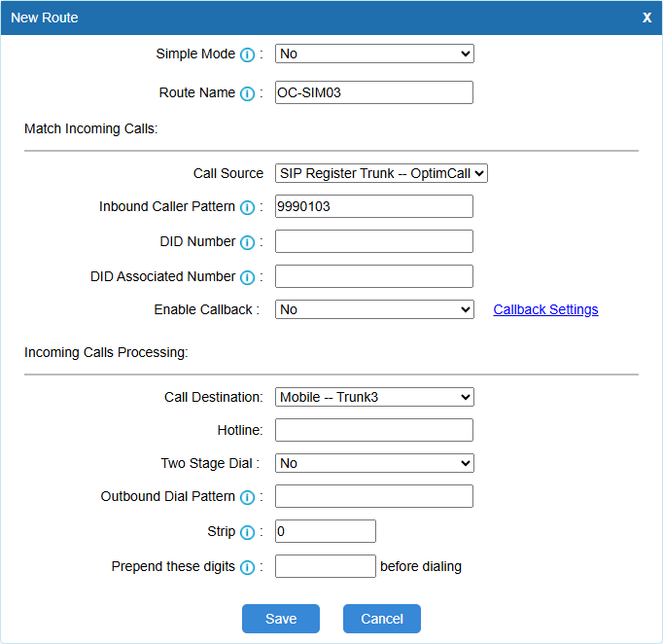This screenshot has width=663, height=644.
Task: Open the Simple Mode dropdown
Action: coord(374,54)
